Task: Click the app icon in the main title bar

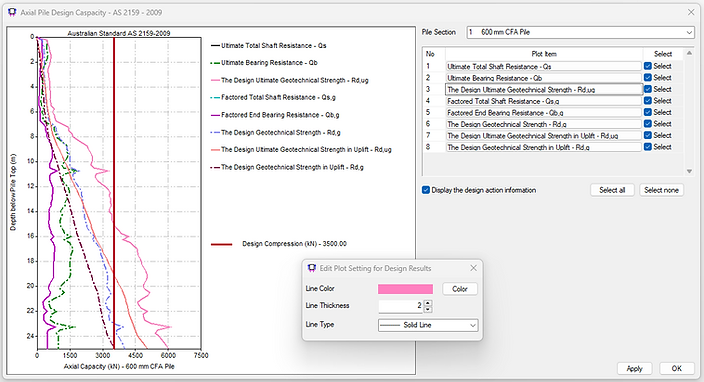Action: pyautogui.click(x=12, y=12)
